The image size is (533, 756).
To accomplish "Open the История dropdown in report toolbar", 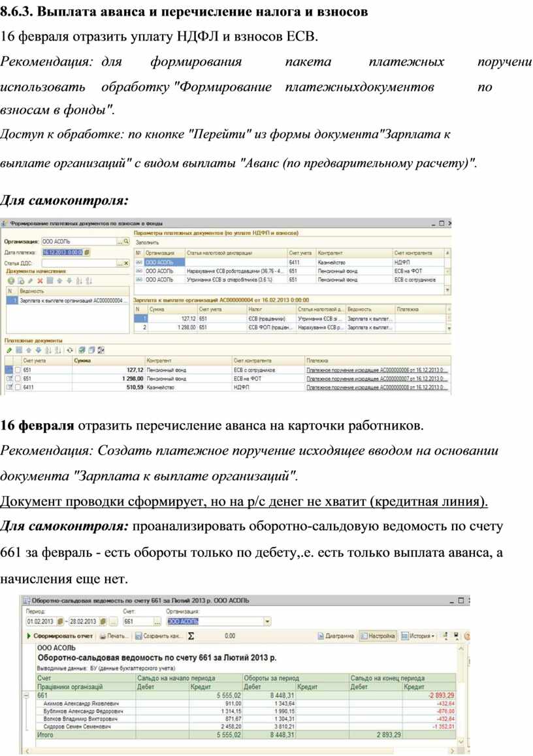I will pyautogui.click(x=418, y=637).
